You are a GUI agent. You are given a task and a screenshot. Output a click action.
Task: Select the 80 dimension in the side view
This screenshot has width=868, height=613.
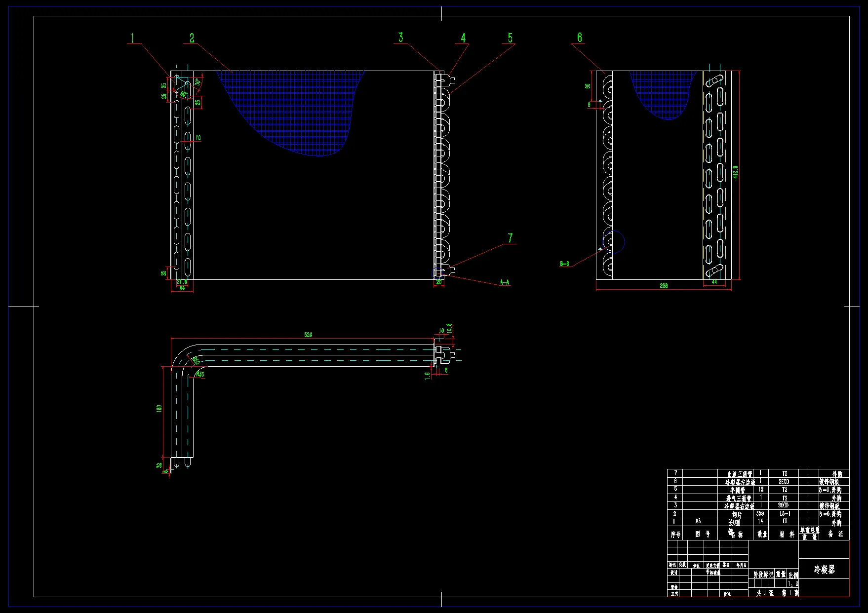(x=588, y=86)
